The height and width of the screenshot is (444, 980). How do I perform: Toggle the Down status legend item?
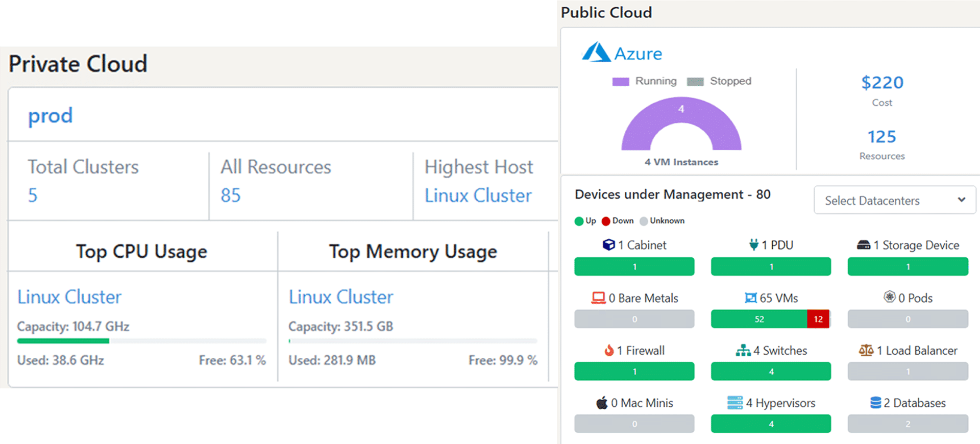point(618,221)
